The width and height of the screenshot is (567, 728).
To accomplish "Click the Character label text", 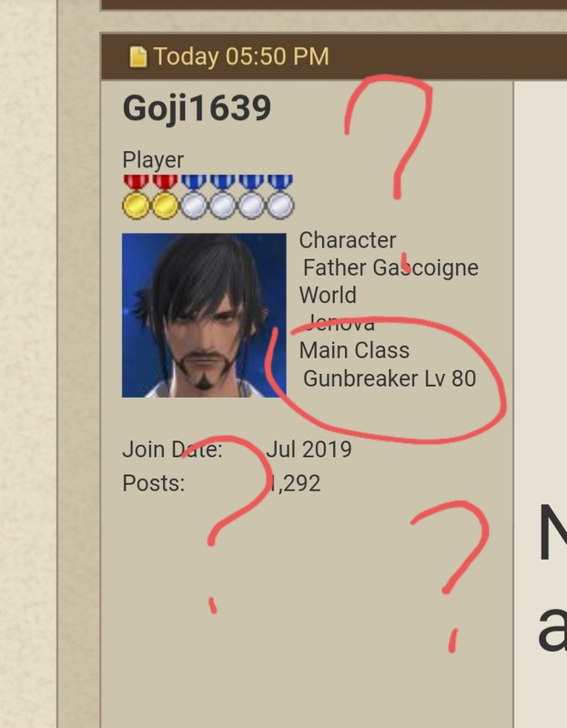I will (x=348, y=240).
